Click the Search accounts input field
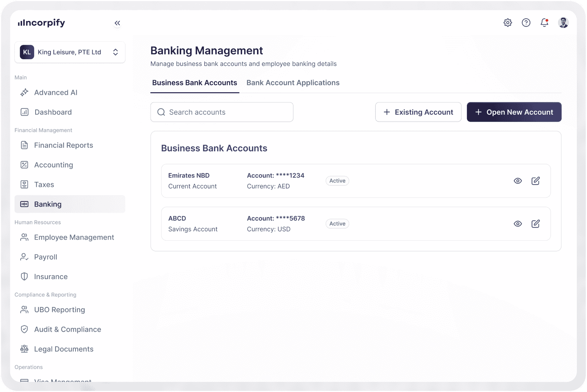587x392 pixels. 221,112
